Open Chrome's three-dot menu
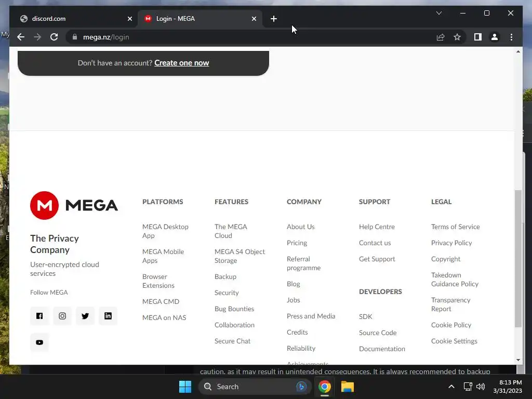Viewport: 532px width, 399px height. pyautogui.click(x=511, y=37)
